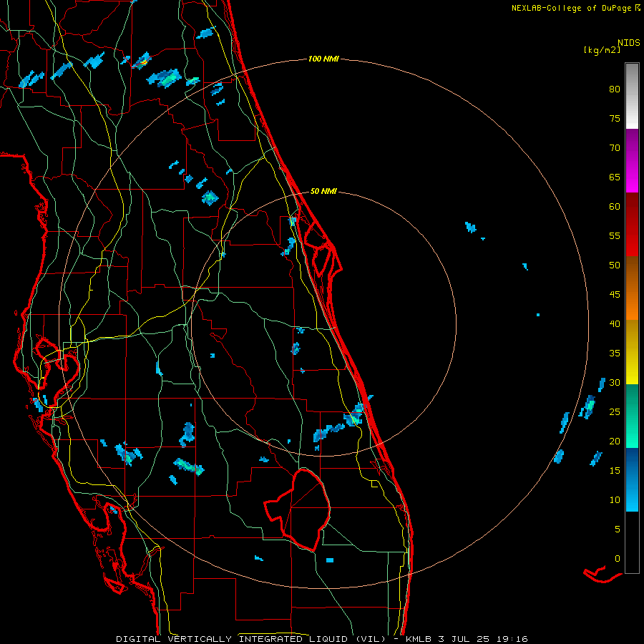Screen dimensions: 644x644
Task: Click the legend value 20
Action: (x=615, y=441)
